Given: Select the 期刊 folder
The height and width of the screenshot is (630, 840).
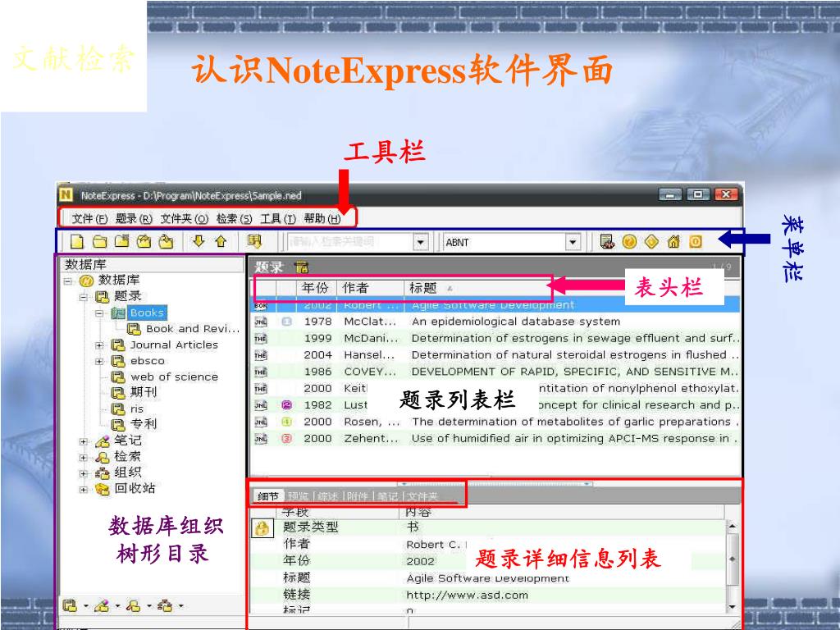Looking at the screenshot, I should tap(144, 392).
